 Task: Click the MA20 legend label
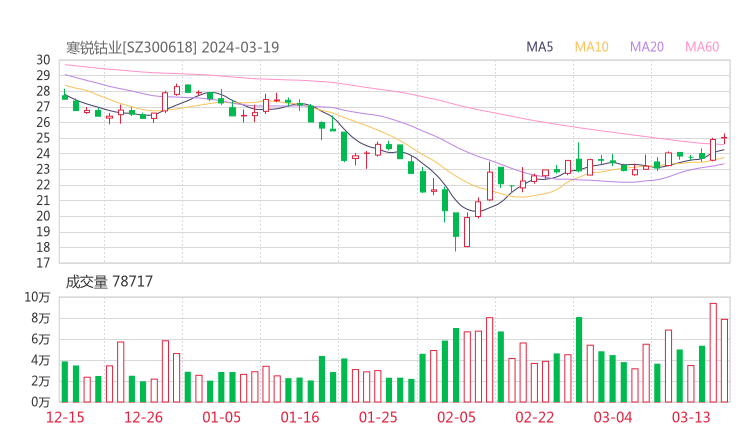647,47
